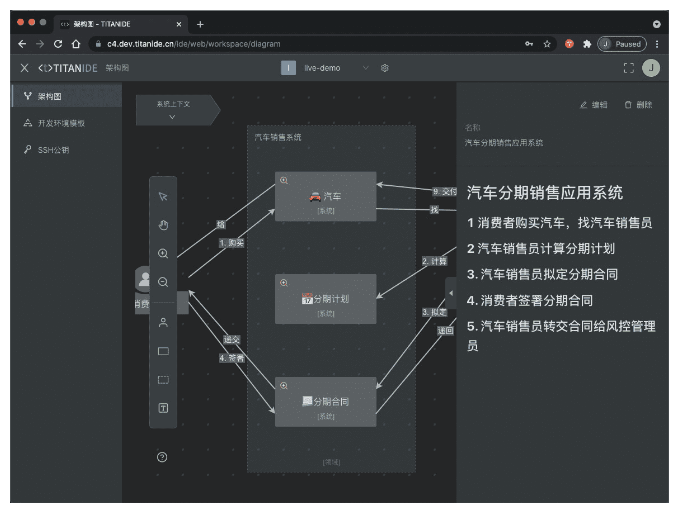Select the text box tool
The image size is (683, 510).
tap(163, 408)
